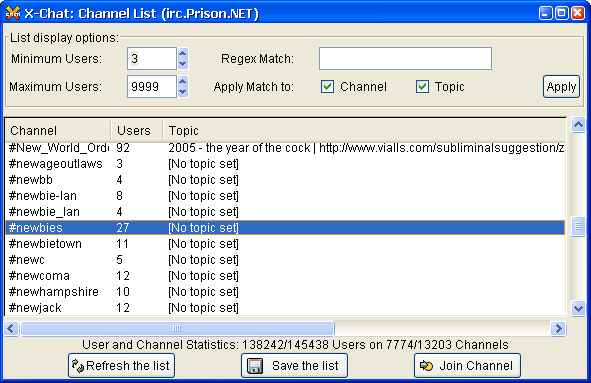591x383 pixels.
Task: Click the vertical scrollbar up arrow
Action: [x=578, y=124]
